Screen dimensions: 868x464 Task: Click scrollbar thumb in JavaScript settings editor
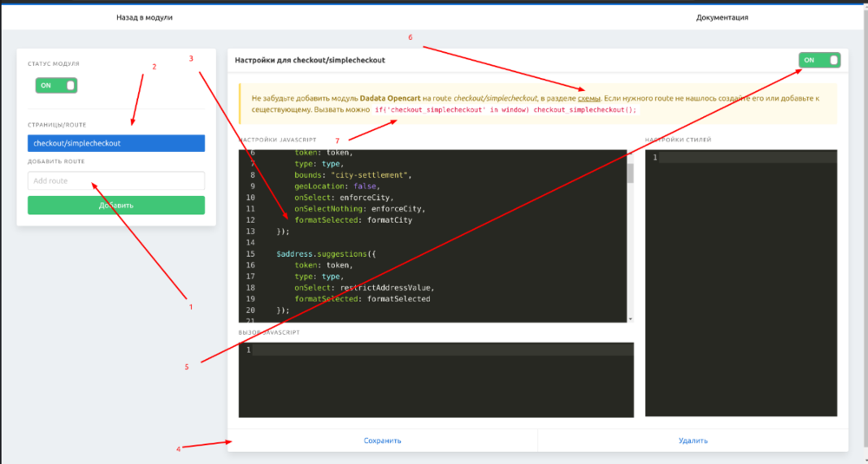(630, 173)
